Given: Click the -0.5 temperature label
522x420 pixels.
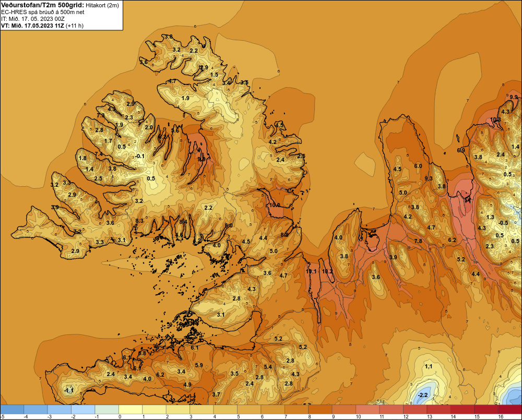Looking at the screenshot, I should click(503, 223).
